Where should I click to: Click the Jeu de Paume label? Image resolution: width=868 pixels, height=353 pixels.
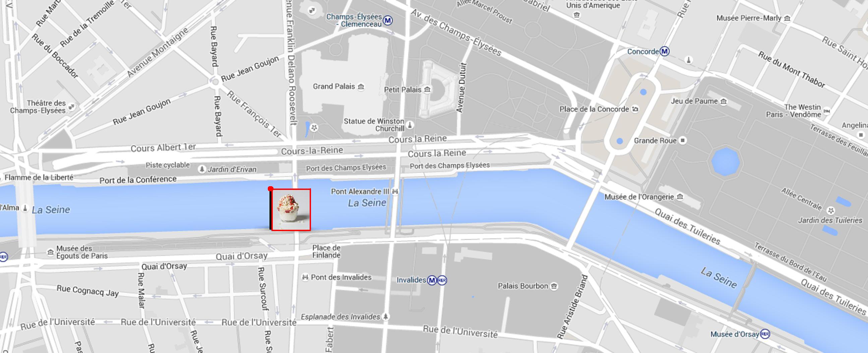(694, 101)
